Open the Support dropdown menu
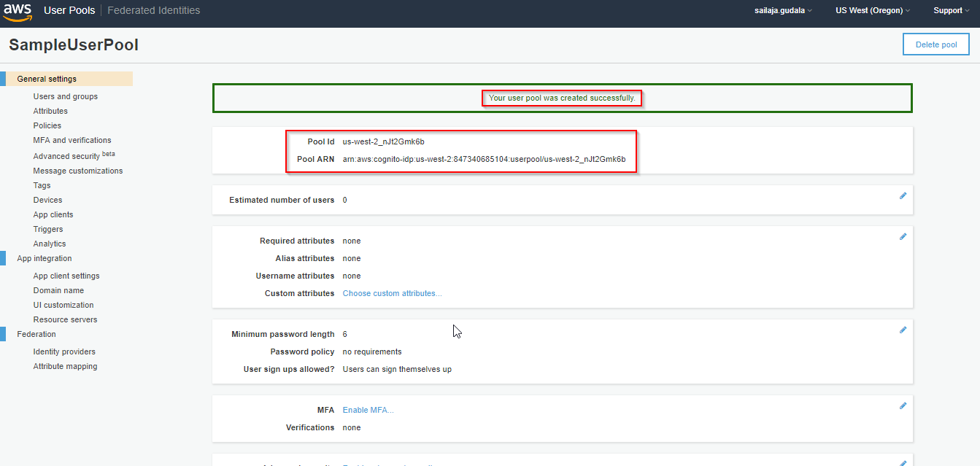The image size is (980, 466). (x=952, y=10)
